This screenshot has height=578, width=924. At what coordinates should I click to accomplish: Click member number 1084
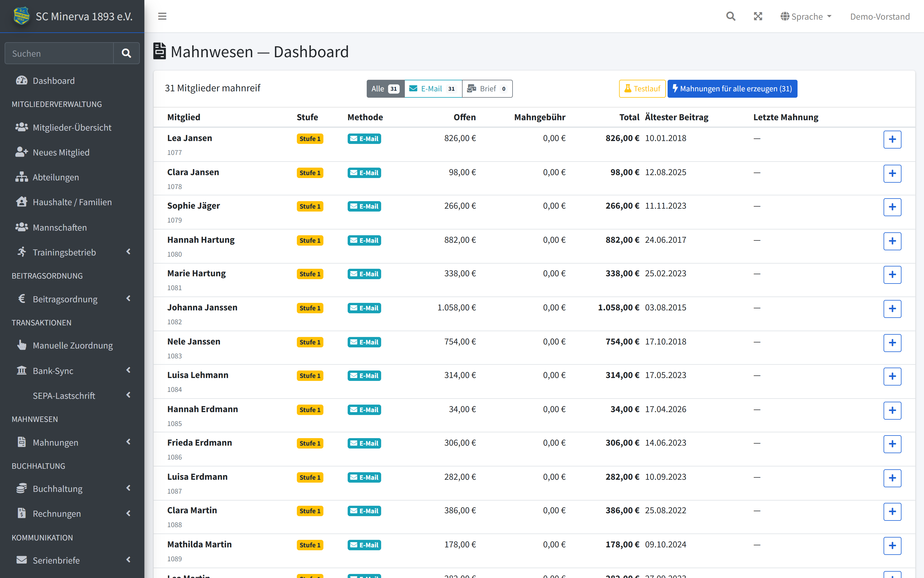tap(174, 390)
